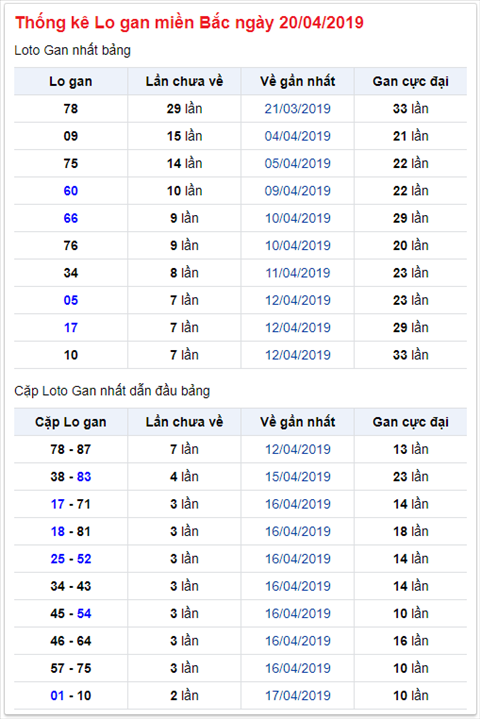The image size is (480, 719).
Task: Open date 15/04/2019 in pair table
Action: (298, 477)
